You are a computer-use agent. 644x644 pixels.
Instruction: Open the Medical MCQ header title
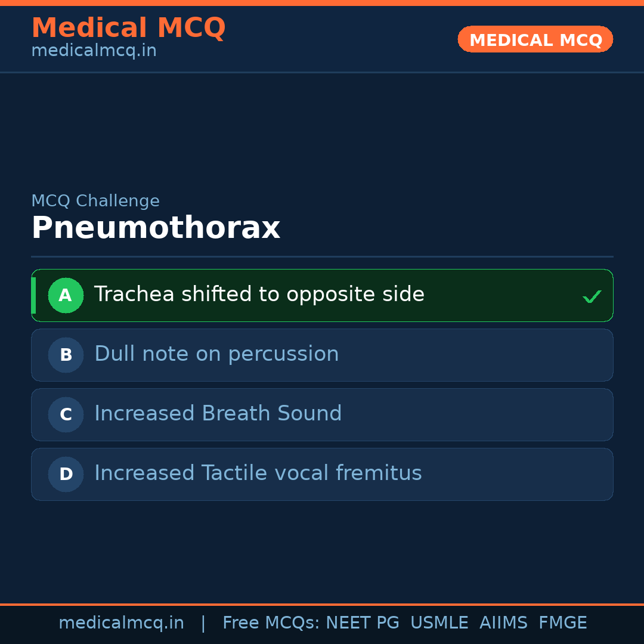coord(128,27)
